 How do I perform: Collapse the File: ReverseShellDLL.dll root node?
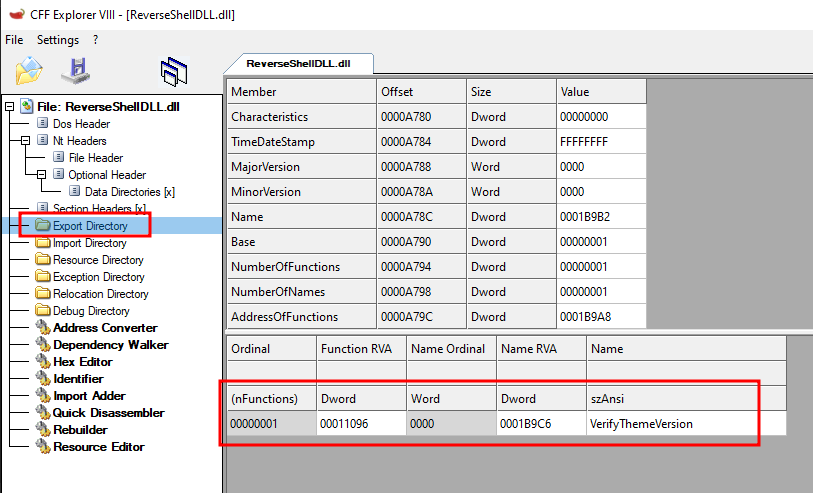(10, 107)
